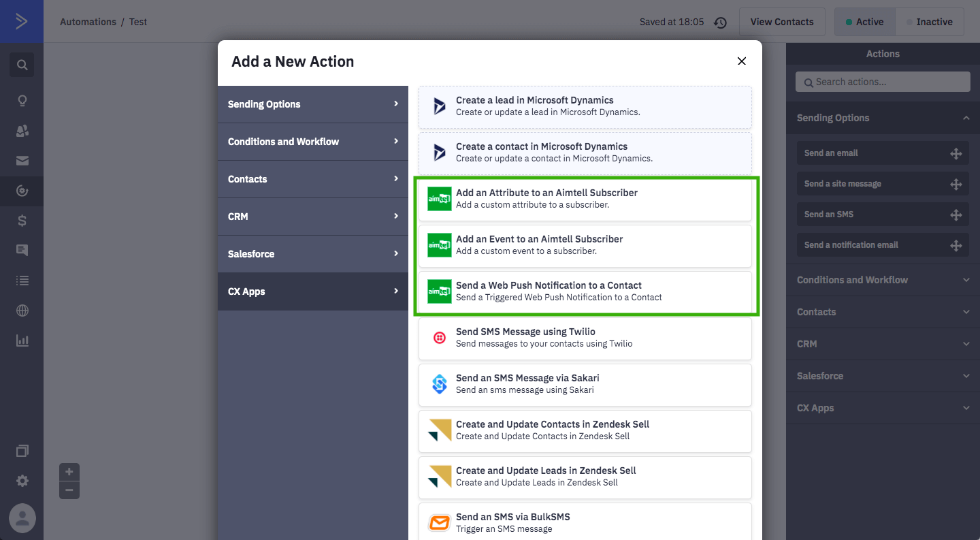980x540 pixels.
Task: Open the Contacts people sidebar icon
Action: click(x=22, y=131)
